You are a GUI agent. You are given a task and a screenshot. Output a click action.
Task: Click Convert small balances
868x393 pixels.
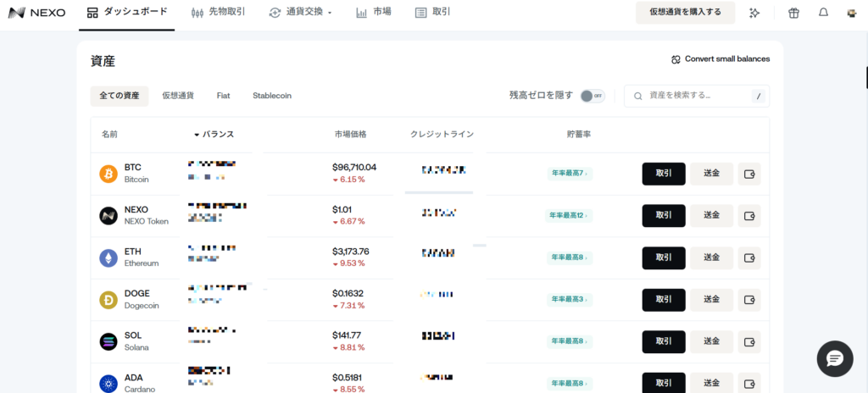[x=721, y=59]
